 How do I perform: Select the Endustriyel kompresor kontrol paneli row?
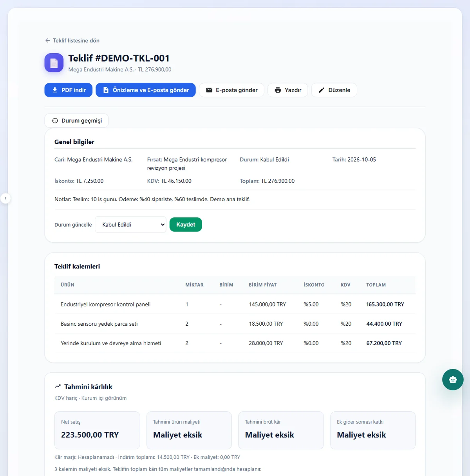[235, 304]
